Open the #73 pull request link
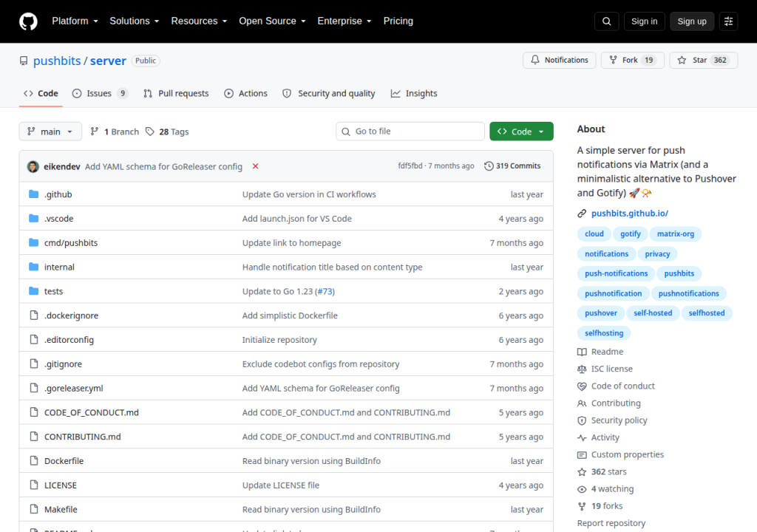 (x=325, y=291)
